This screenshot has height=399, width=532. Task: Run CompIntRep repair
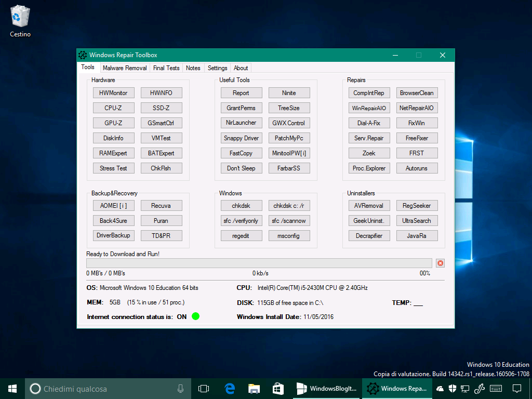pos(369,93)
